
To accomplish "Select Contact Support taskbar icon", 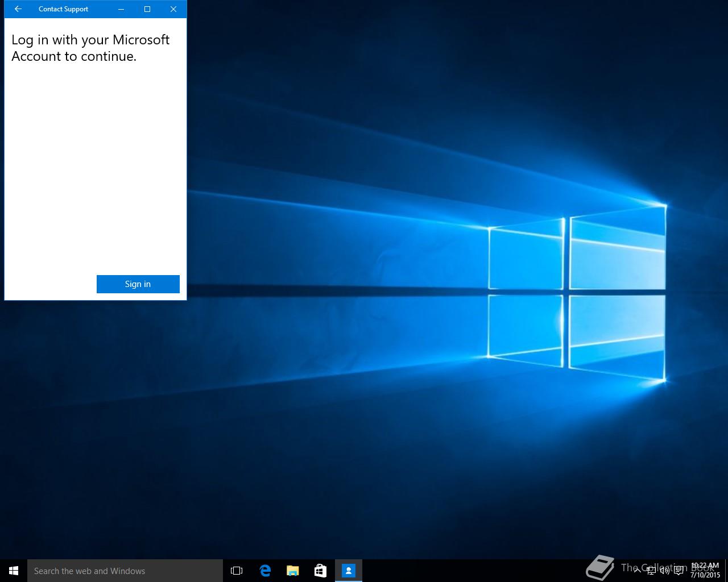I will coord(349,571).
